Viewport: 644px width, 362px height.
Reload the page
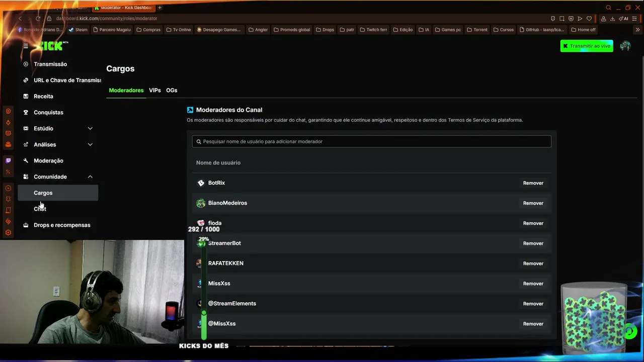pos(38,19)
